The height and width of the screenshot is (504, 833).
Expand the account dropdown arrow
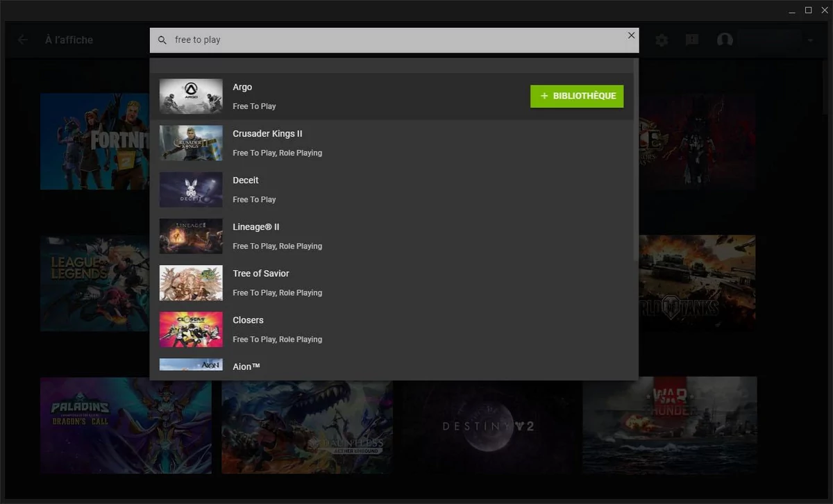[810, 40]
